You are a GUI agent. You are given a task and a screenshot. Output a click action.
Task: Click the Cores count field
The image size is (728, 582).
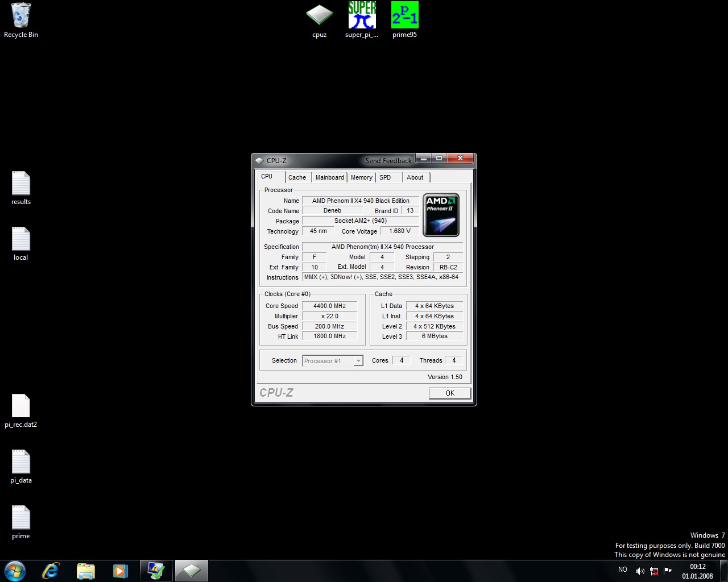[x=402, y=360]
